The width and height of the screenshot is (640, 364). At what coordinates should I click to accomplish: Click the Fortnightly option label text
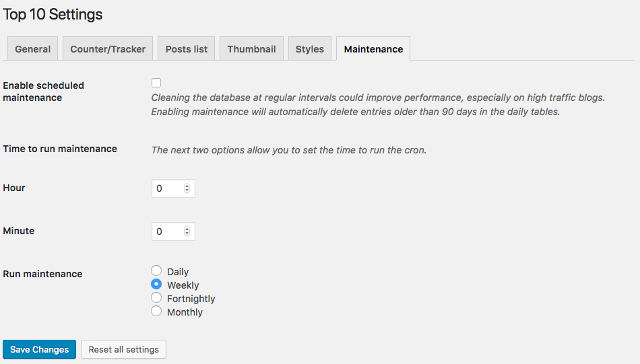tap(191, 299)
